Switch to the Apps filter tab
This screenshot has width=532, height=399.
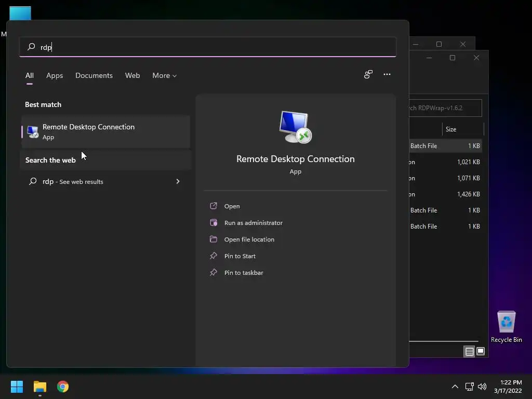pos(55,75)
